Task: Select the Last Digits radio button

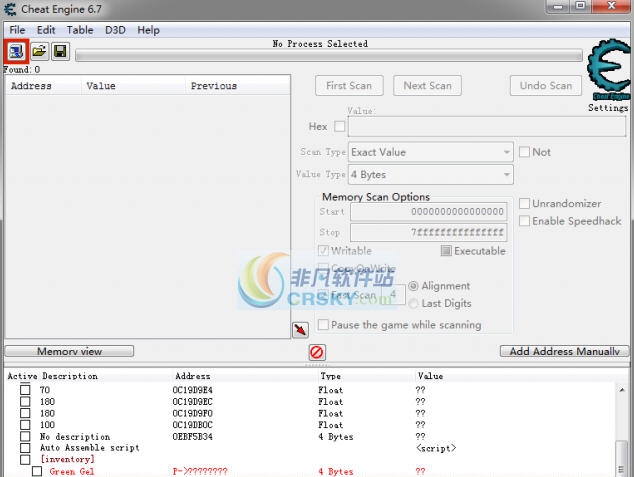Action: tap(413, 304)
